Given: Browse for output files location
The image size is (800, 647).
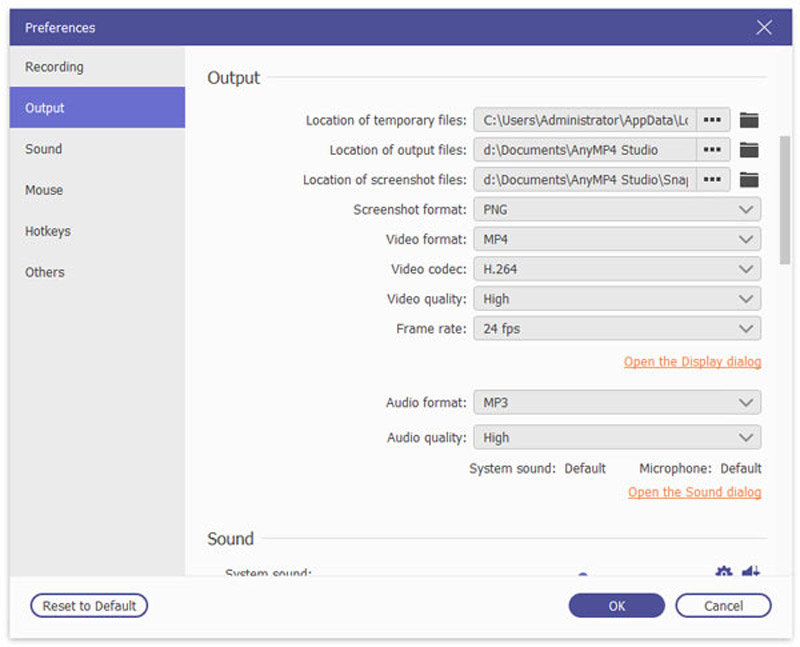Looking at the screenshot, I should point(712,150).
